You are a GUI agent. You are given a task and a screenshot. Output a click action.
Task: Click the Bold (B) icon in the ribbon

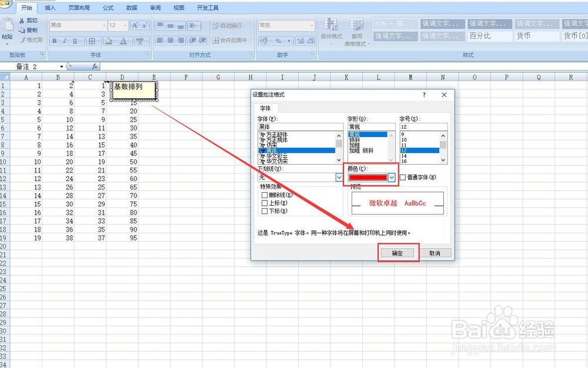(x=55, y=41)
